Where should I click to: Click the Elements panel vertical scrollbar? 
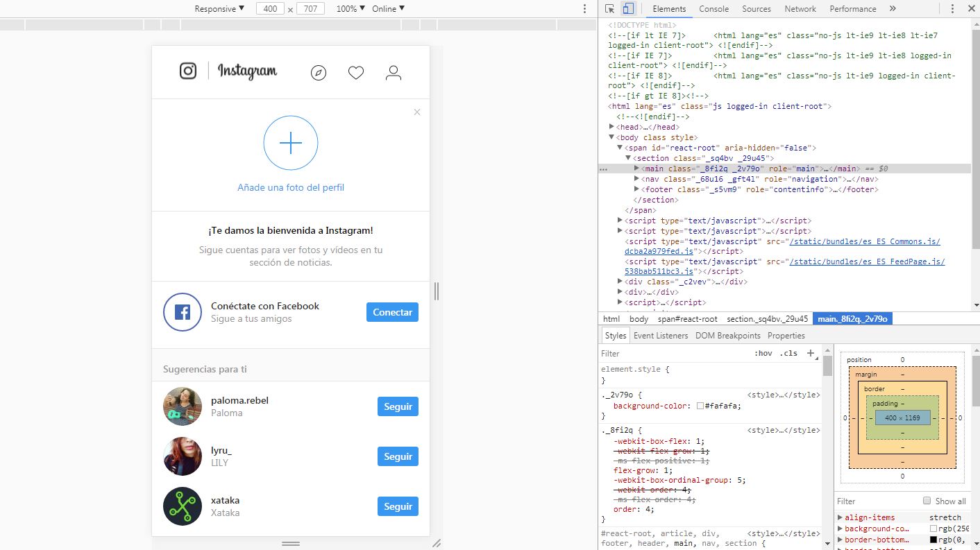[x=976, y=139]
